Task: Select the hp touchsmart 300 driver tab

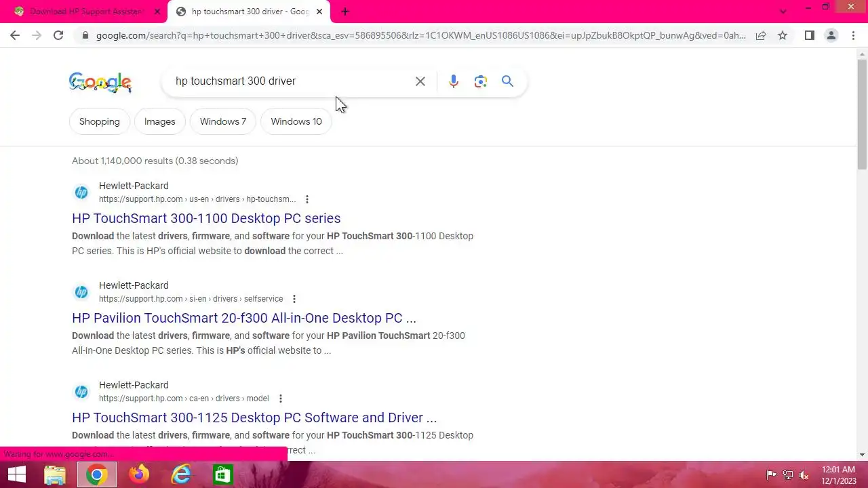Action: click(250, 12)
